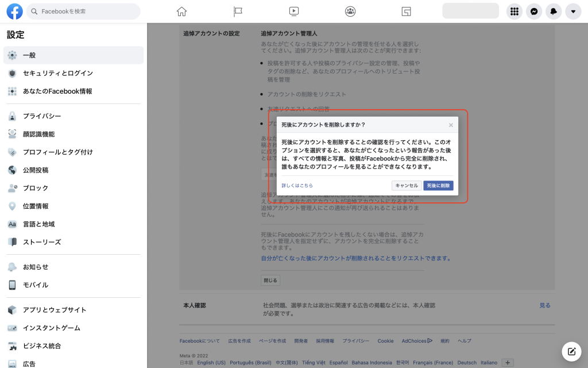
Task: Open the Home feed icon
Action: coord(181,11)
